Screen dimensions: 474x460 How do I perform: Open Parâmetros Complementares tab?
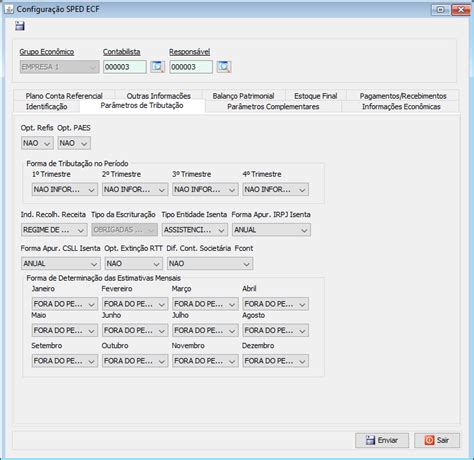[273, 107]
